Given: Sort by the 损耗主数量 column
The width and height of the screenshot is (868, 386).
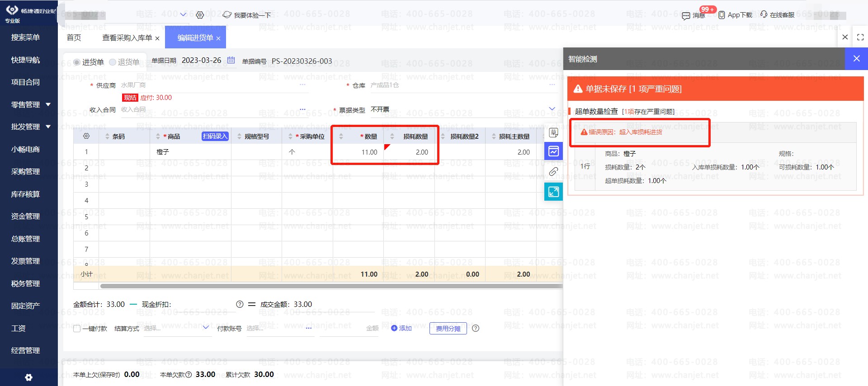Looking at the screenshot, I should pos(494,136).
